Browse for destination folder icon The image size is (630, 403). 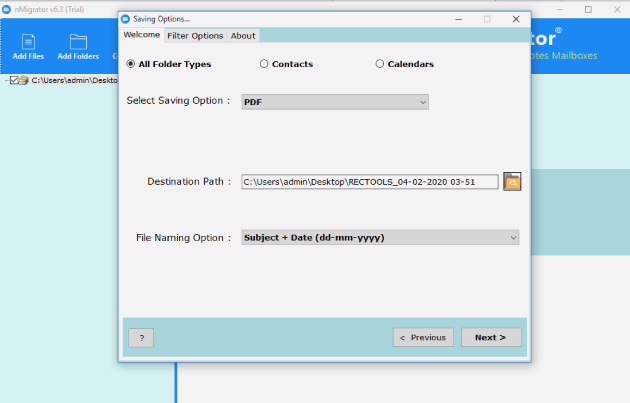coord(512,181)
